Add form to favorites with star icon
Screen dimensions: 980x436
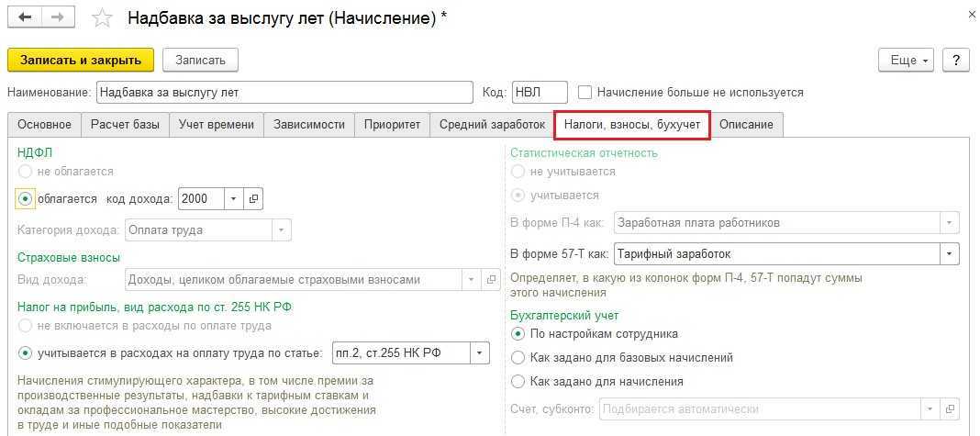103,18
